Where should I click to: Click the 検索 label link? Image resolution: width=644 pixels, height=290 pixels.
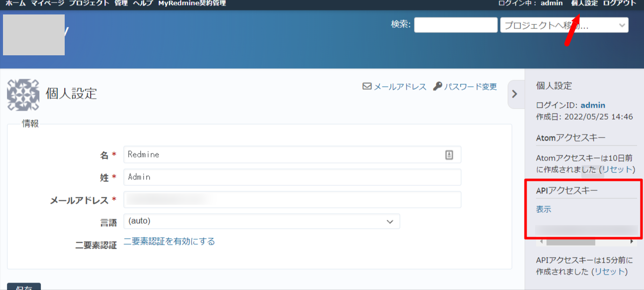point(401,23)
